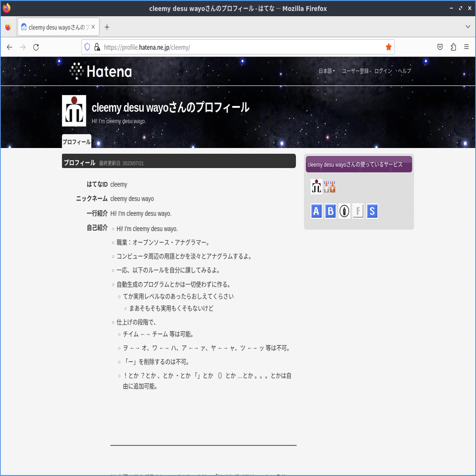Click the ユーザー登録 link

tap(355, 71)
